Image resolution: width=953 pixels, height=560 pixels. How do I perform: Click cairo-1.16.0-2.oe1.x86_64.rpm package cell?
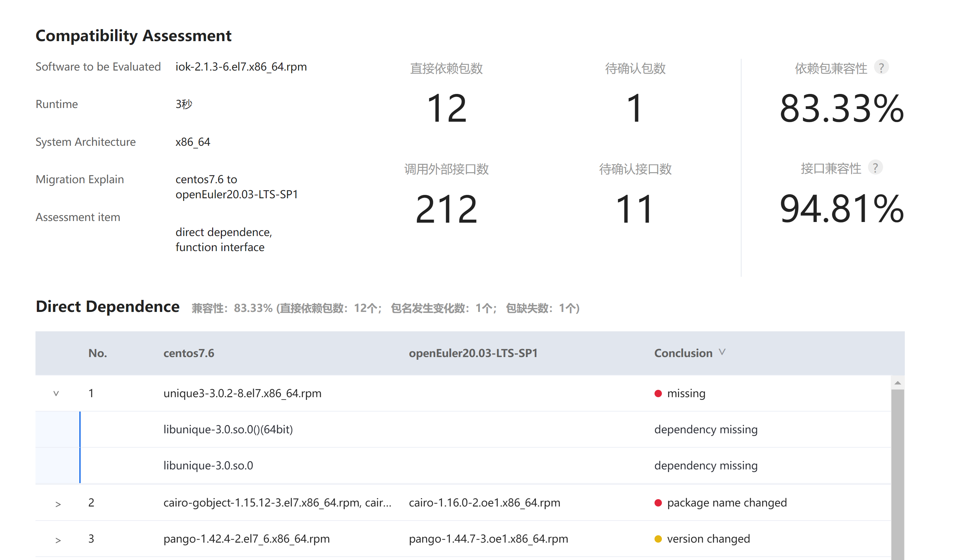click(x=484, y=502)
